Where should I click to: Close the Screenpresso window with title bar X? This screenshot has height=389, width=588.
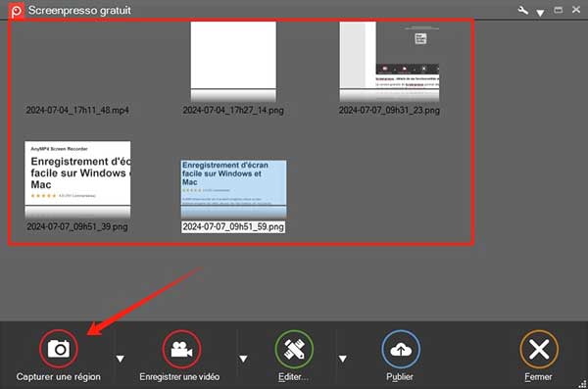(x=576, y=10)
